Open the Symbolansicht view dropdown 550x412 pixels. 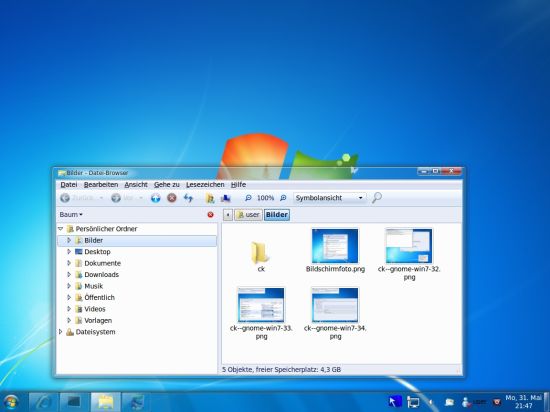coord(330,198)
